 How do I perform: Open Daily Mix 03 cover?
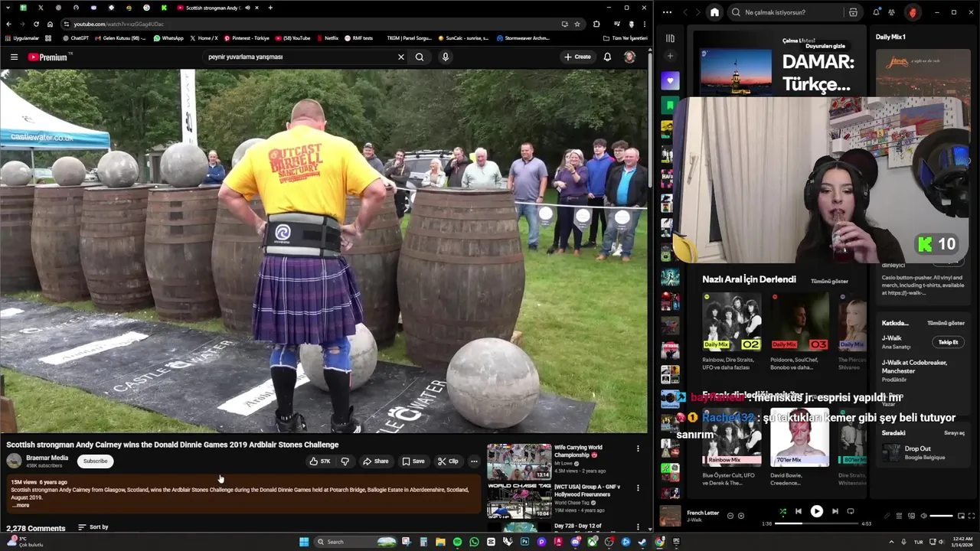click(799, 321)
